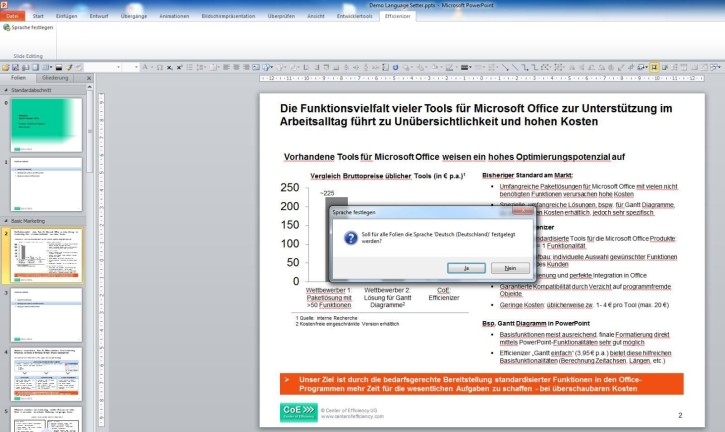Switch to the Folien pane tab
Viewport: 725px width, 432px height.
(x=18, y=78)
